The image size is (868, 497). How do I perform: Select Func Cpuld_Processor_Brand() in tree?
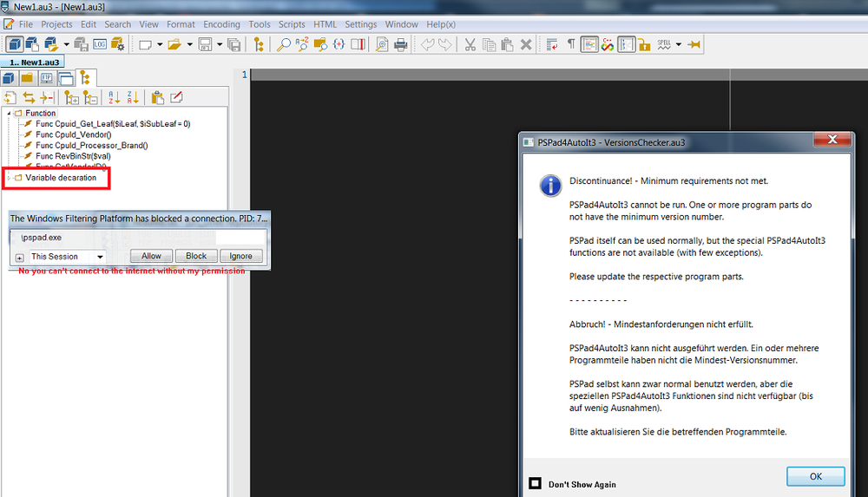(92, 146)
